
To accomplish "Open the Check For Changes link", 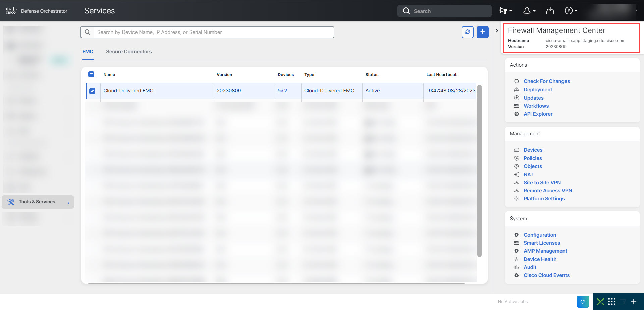I will point(546,81).
